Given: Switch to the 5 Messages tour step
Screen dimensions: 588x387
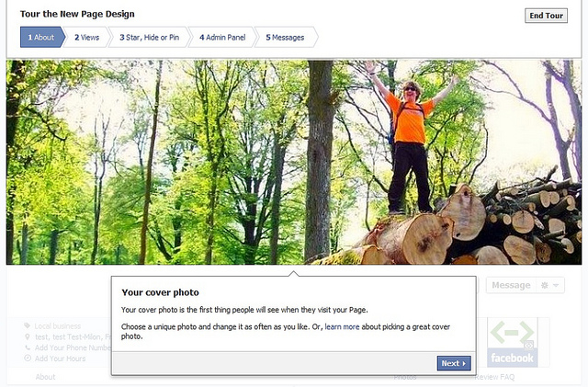Looking at the screenshot, I should [285, 38].
